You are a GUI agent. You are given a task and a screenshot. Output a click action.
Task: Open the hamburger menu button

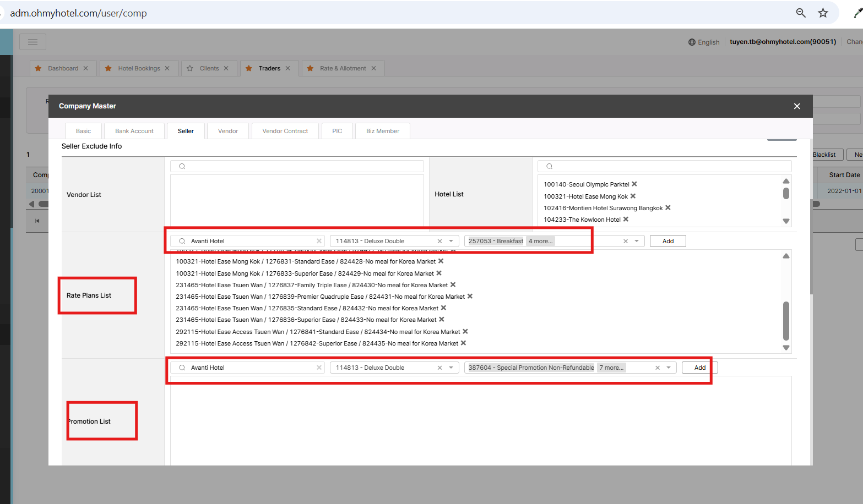point(32,42)
